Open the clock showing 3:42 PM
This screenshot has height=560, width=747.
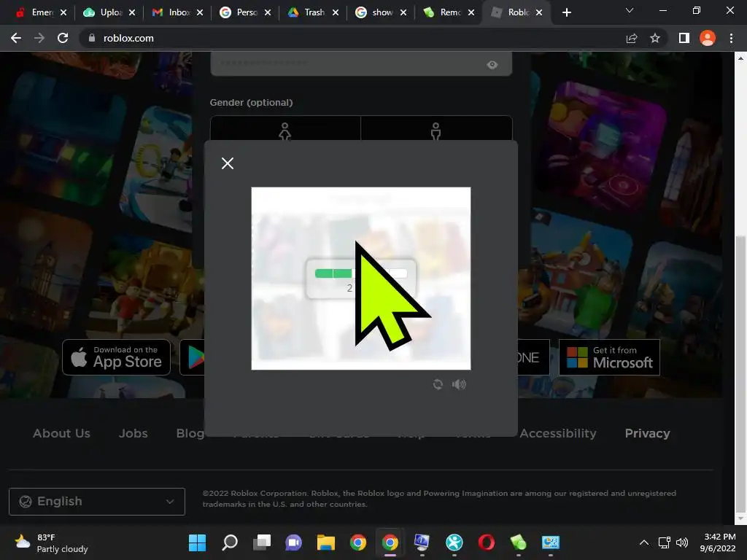point(718,542)
